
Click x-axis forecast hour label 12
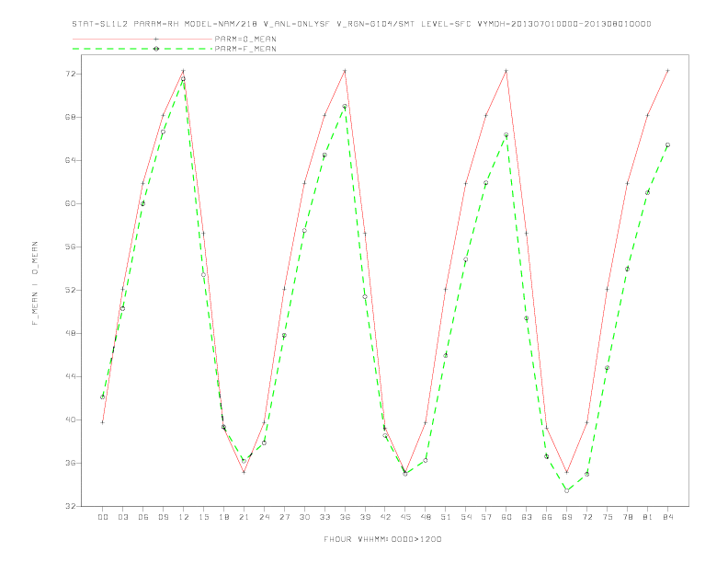[x=184, y=517]
